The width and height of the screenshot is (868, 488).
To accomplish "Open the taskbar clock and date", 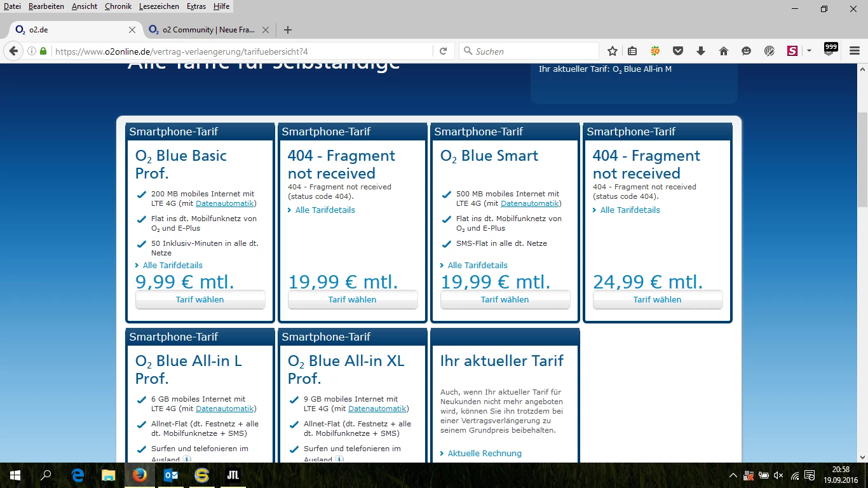I will coord(840,475).
